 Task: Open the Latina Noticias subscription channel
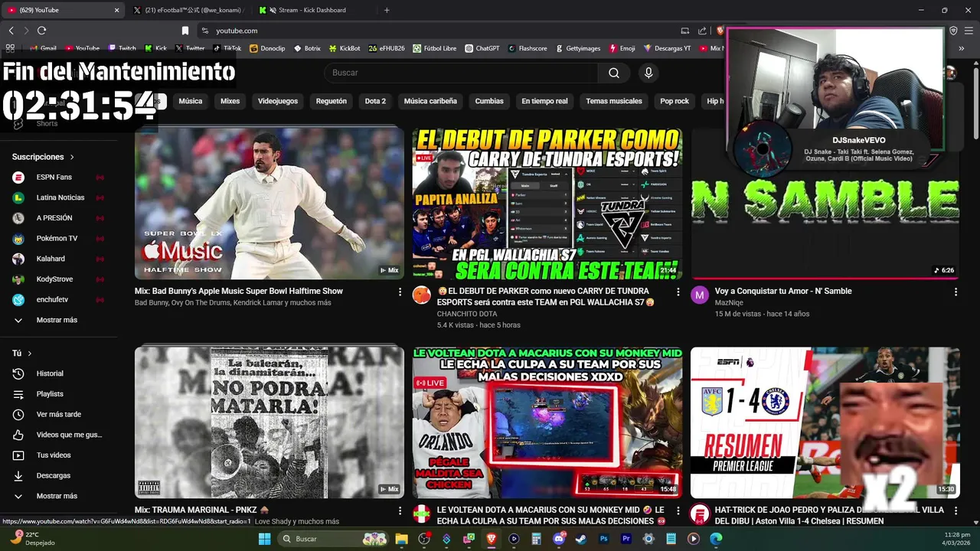[x=59, y=197]
